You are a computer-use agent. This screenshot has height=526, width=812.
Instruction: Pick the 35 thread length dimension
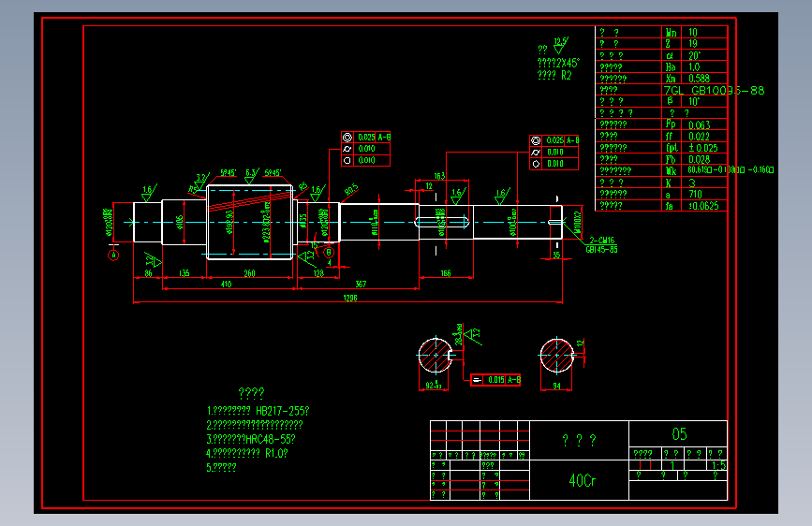click(556, 255)
